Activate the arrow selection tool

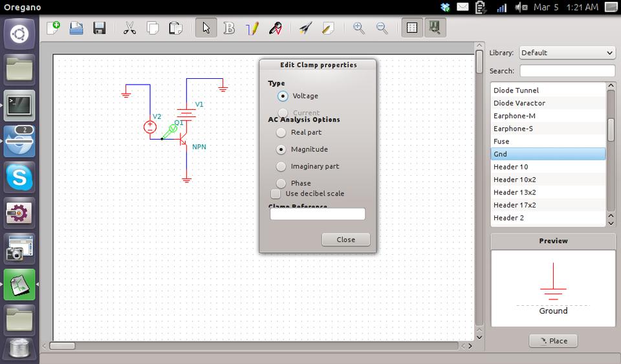pyautogui.click(x=206, y=28)
